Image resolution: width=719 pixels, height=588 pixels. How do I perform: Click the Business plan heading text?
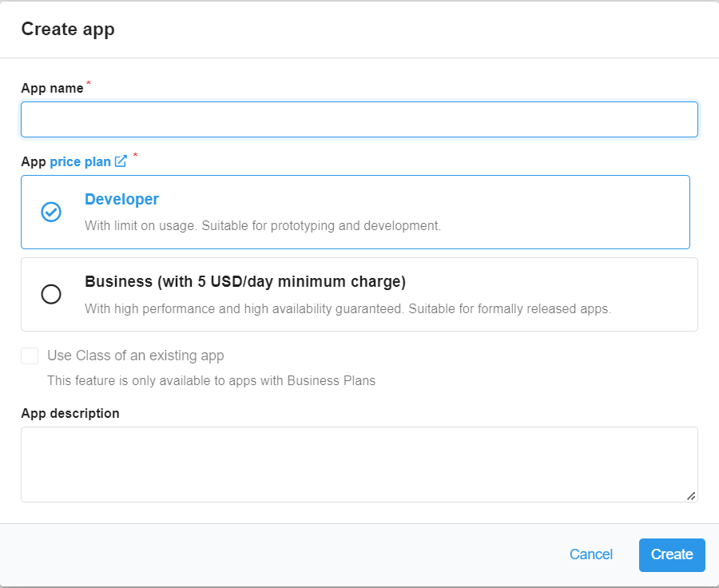coord(245,281)
